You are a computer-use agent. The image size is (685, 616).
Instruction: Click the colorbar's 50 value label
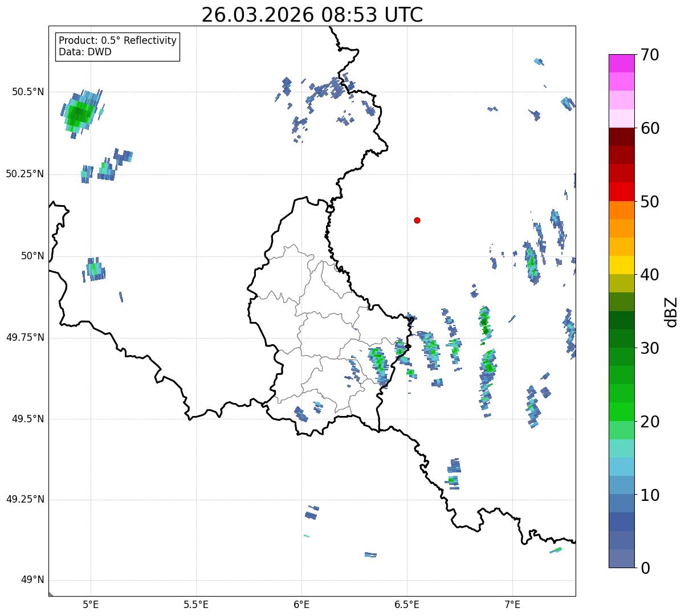[650, 202]
